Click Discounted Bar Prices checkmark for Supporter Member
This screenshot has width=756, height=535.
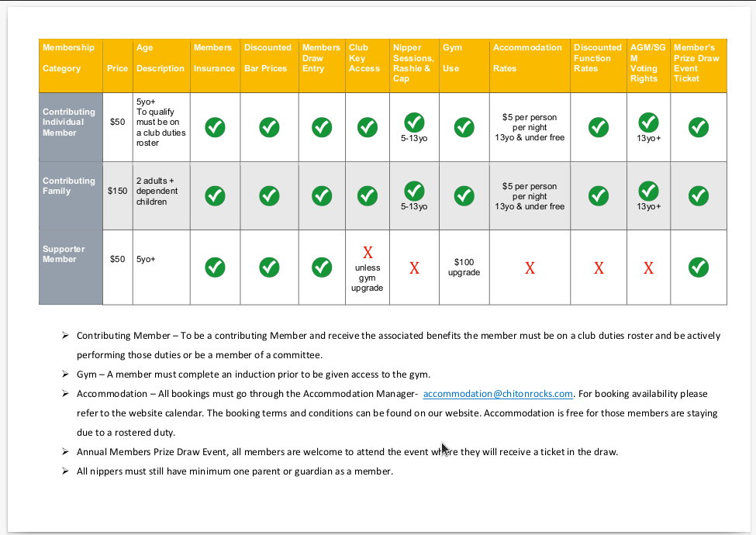(269, 267)
